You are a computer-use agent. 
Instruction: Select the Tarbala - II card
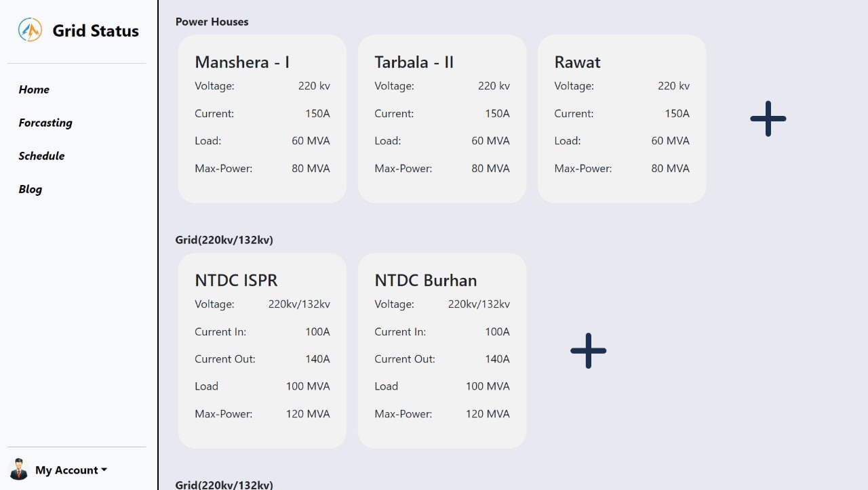[x=442, y=119]
